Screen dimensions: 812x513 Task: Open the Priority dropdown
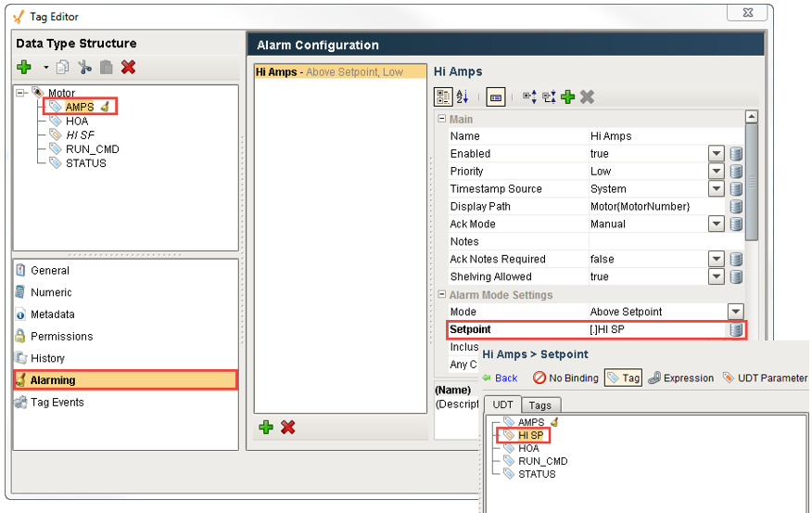point(716,172)
